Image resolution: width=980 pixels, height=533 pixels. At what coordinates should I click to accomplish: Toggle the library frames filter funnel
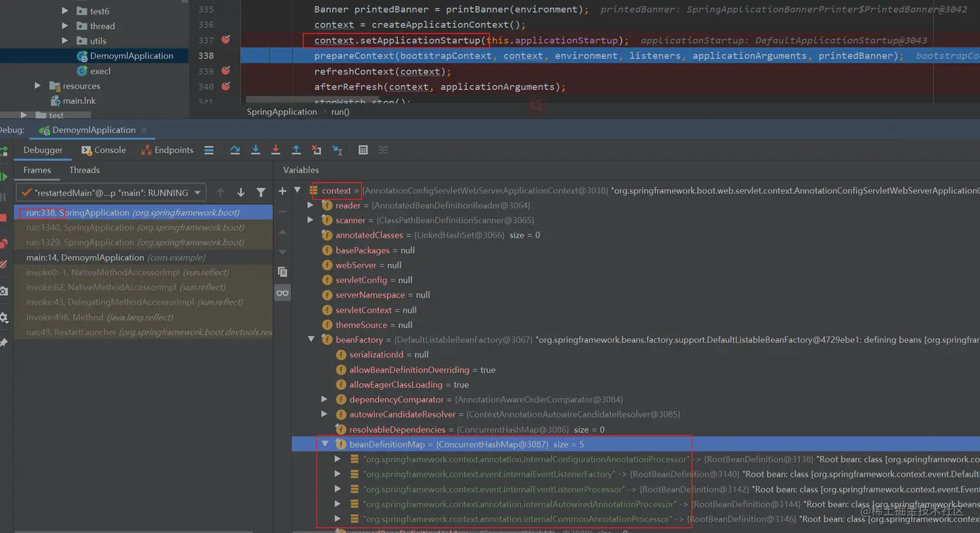click(x=261, y=193)
